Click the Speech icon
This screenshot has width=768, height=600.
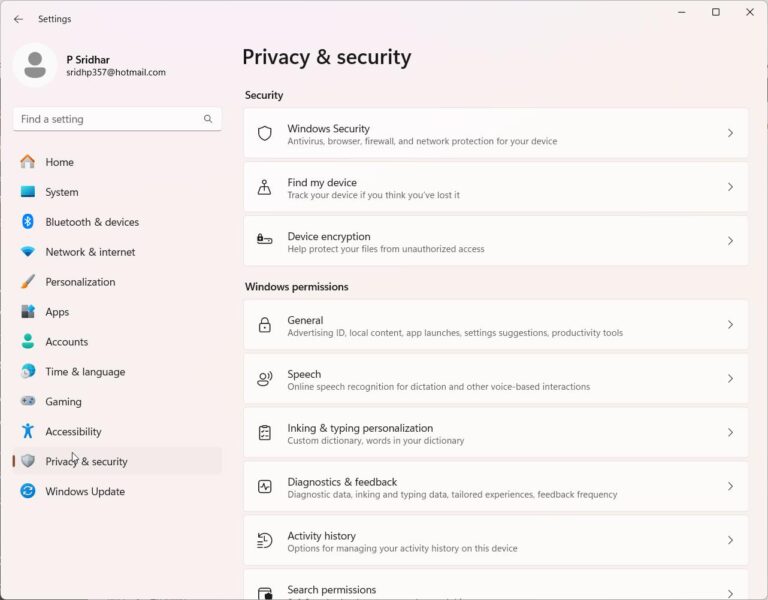pyautogui.click(x=264, y=379)
